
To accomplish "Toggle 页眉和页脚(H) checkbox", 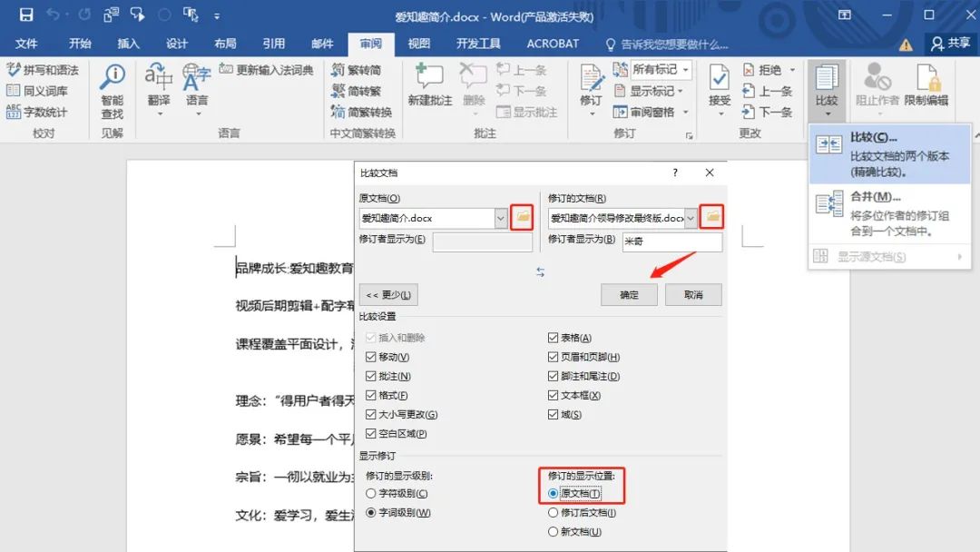I will click(553, 357).
